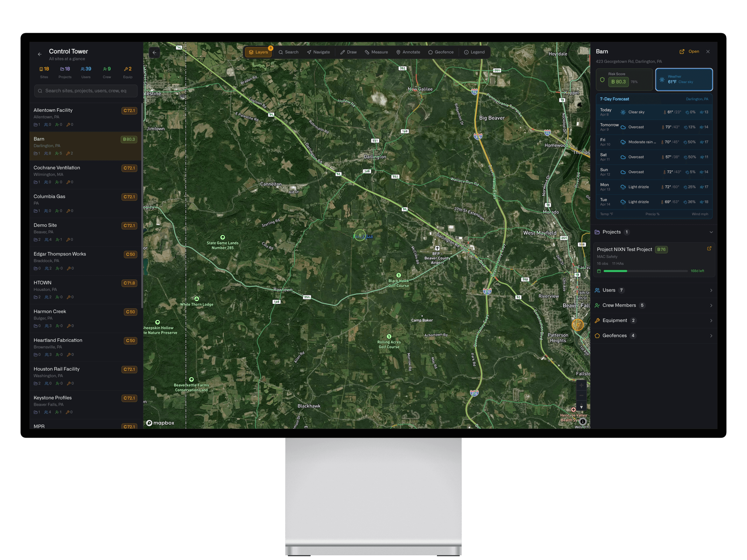This screenshot has width=747, height=560.
Task: Click the Sun Apr 12 forecast row
Action: coord(654,172)
